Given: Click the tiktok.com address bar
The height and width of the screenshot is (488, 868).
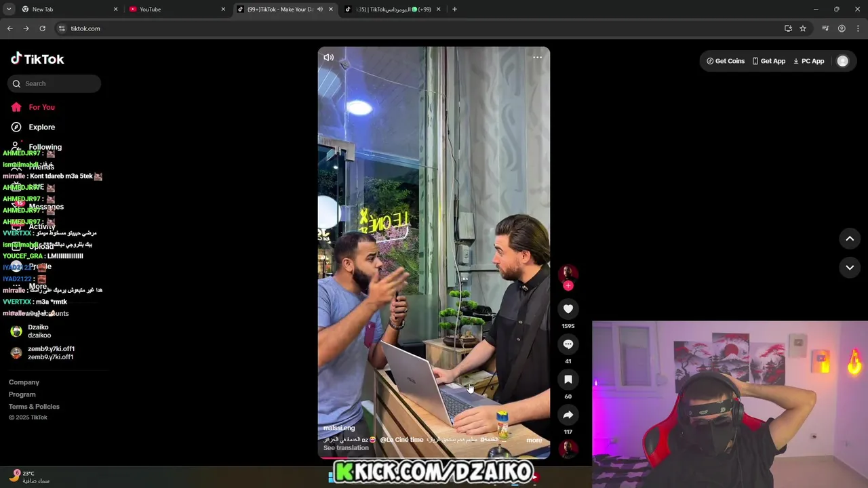Looking at the screenshot, I should 420,28.
